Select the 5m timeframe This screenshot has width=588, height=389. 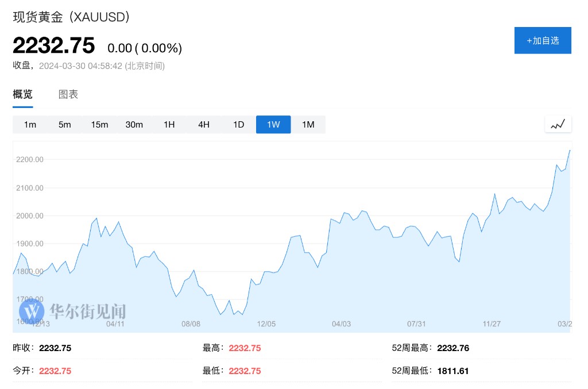click(65, 125)
